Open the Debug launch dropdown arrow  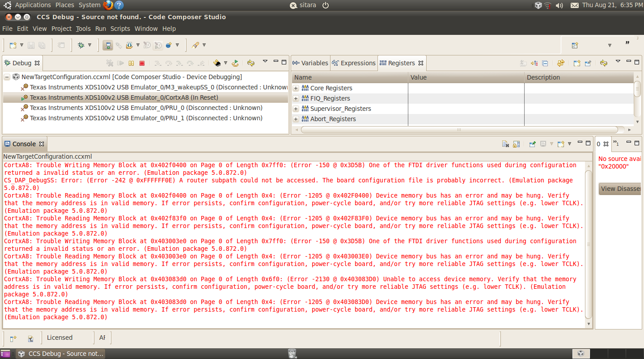click(x=89, y=45)
